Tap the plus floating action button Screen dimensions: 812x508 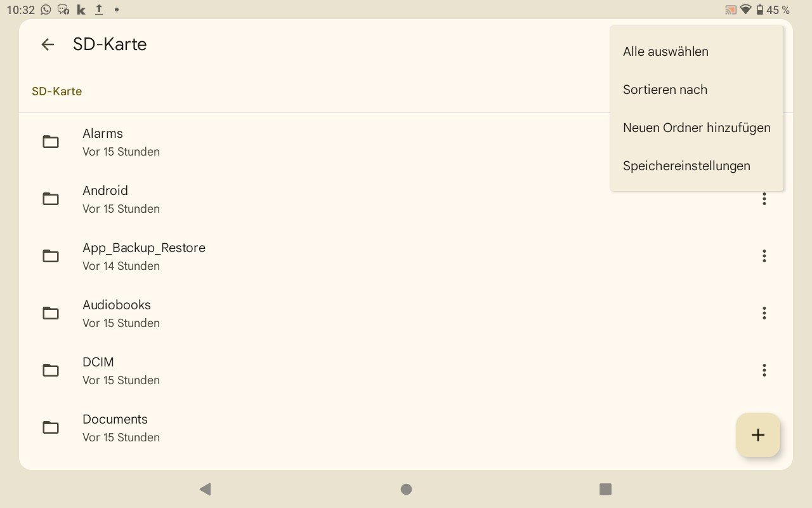coord(758,435)
